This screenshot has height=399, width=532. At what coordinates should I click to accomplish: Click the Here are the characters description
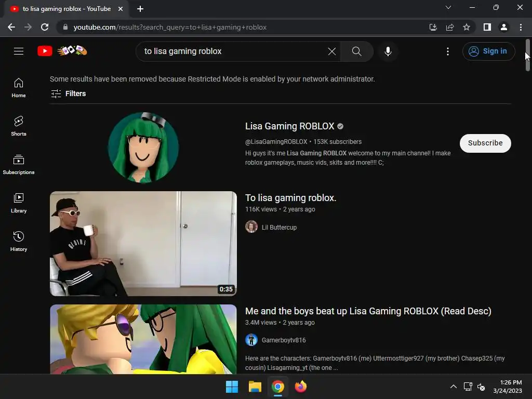pos(375,363)
